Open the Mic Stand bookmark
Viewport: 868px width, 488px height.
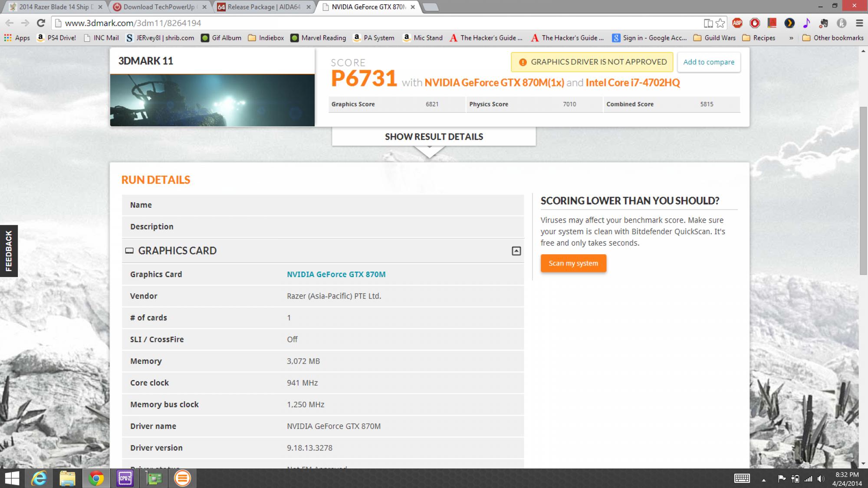(423, 38)
